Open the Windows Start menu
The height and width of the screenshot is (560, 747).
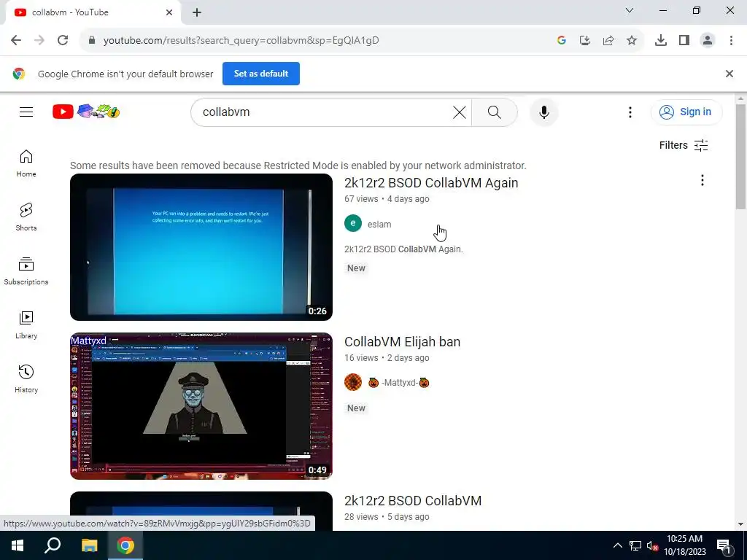click(x=18, y=545)
